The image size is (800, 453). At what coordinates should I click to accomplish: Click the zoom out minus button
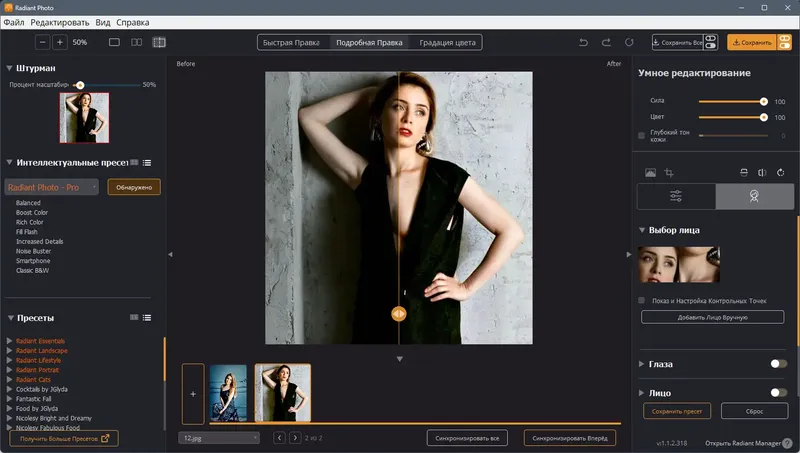pyautogui.click(x=42, y=42)
